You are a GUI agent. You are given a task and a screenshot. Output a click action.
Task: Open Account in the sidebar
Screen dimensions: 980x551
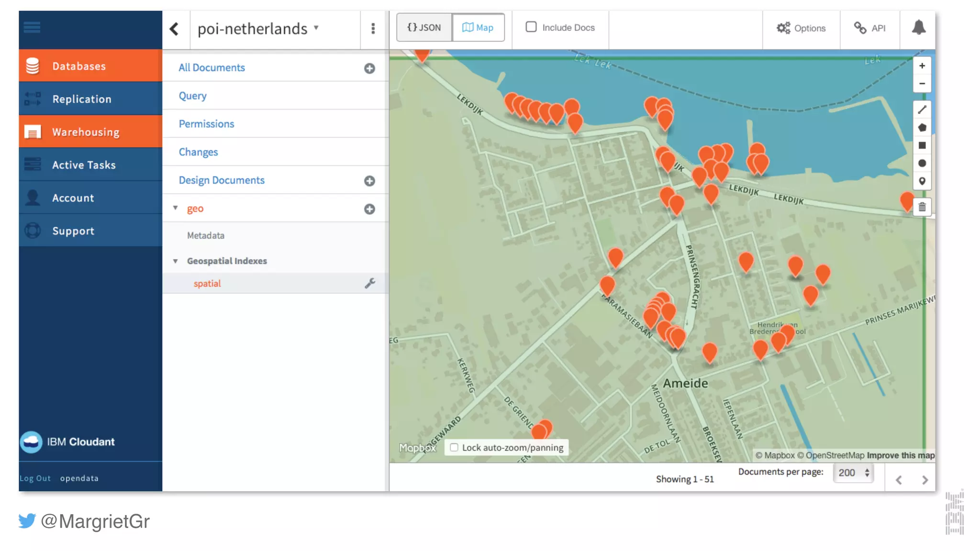coord(90,198)
